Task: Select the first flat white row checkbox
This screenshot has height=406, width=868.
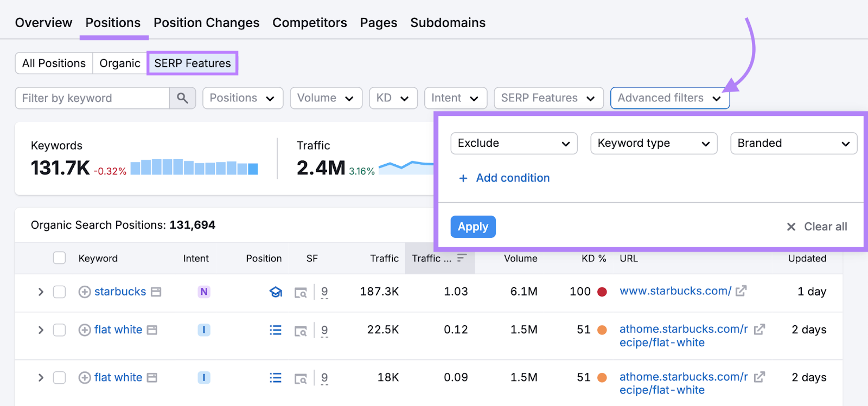Action: (x=59, y=330)
